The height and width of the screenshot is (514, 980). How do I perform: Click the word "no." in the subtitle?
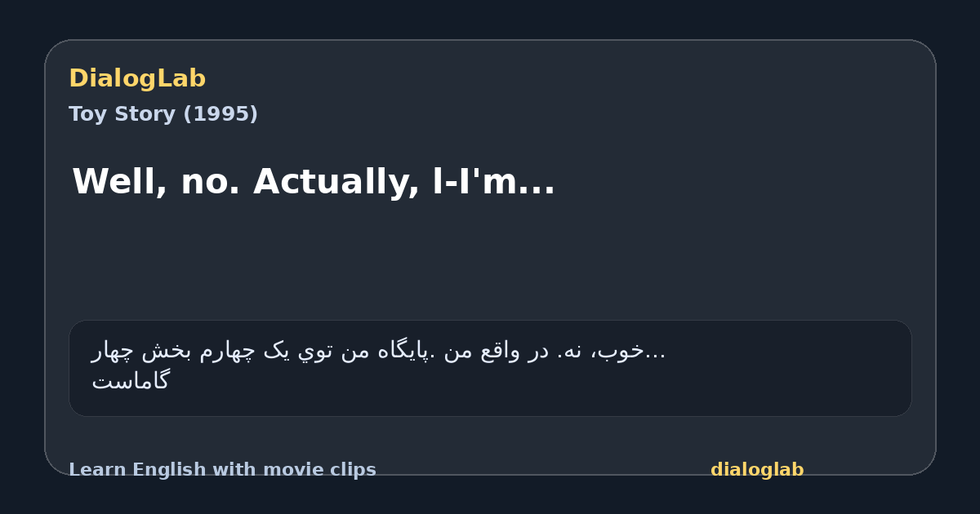coord(211,181)
